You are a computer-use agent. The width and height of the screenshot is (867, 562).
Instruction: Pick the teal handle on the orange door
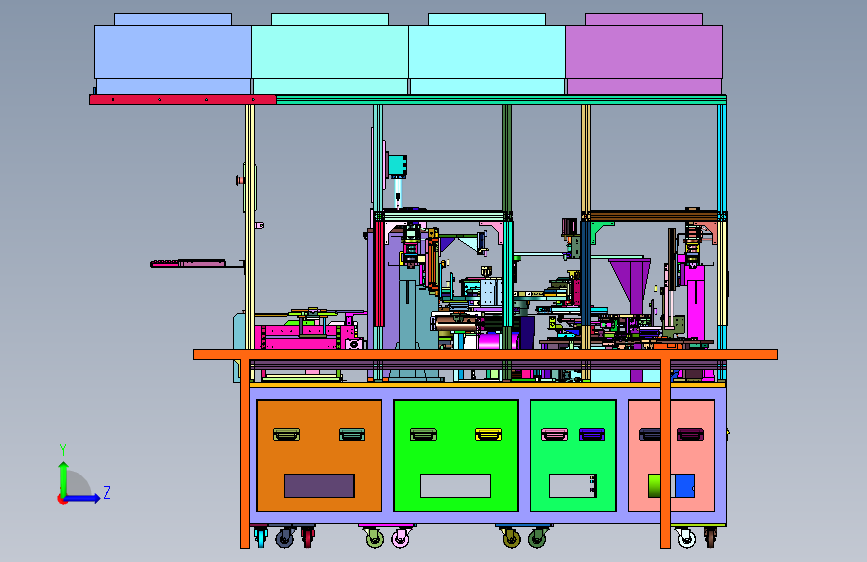[352, 435]
